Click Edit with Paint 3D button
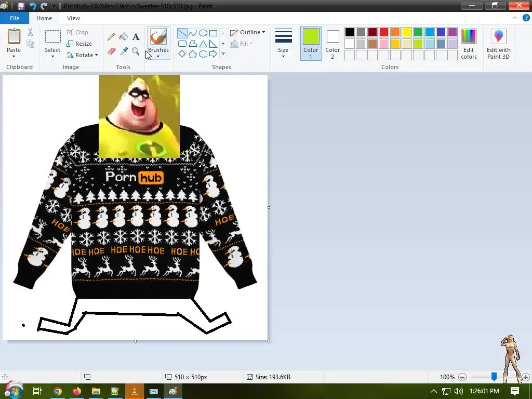Screen dimensions: 532x399 coord(498,44)
